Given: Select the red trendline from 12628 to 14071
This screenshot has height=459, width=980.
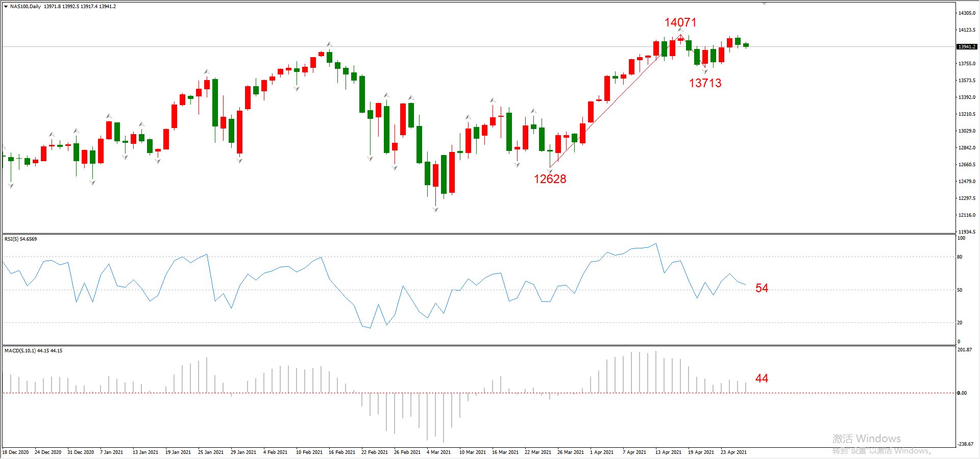Looking at the screenshot, I should [615, 100].
